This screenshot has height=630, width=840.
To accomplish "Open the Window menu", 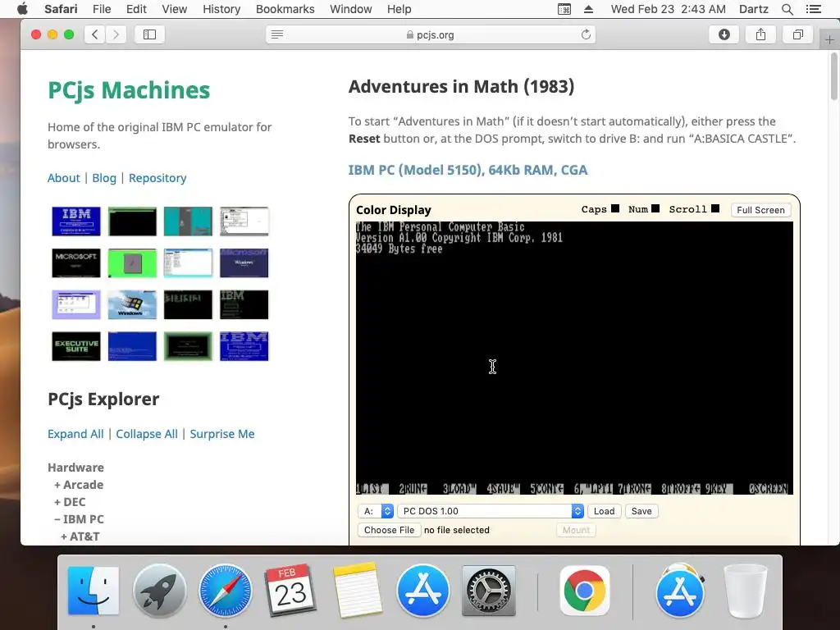I will (351, 9).
